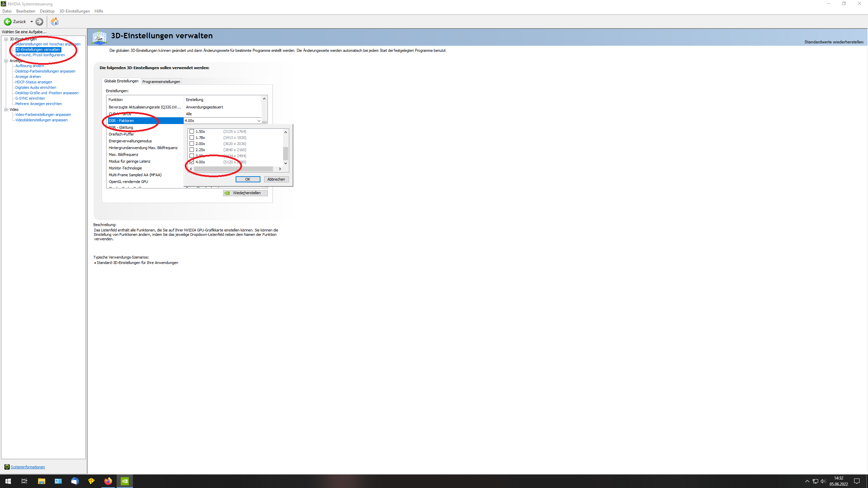The height and width of the screenshot is (488, 868).
Task: Open File Explorer from the taskbar
Action: [41, 481]
